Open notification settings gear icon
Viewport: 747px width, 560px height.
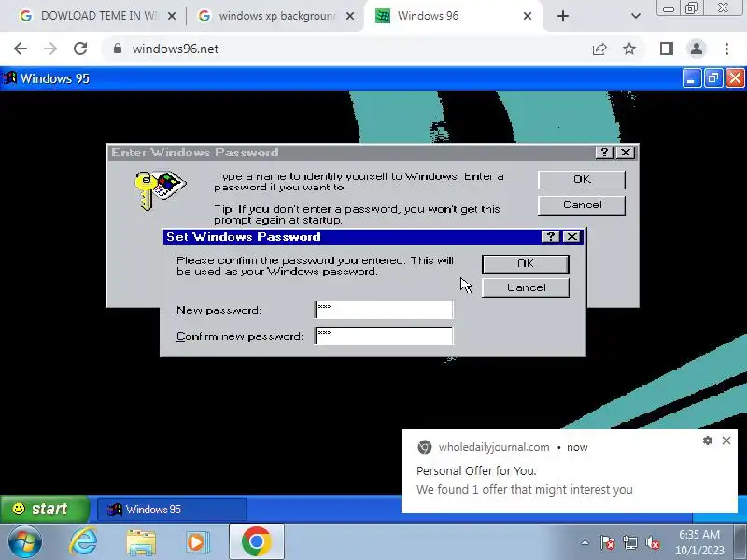tap(708, 441)
